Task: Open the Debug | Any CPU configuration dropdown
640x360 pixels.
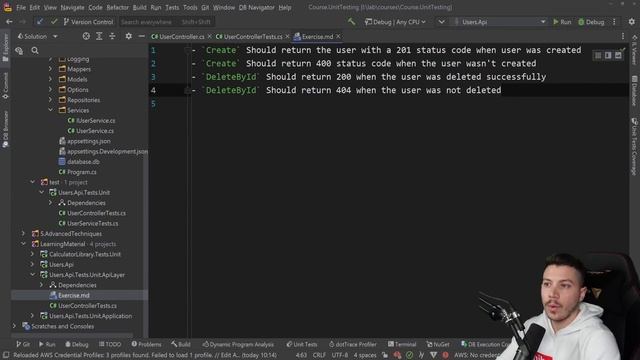Action: (x=395, y=22)
